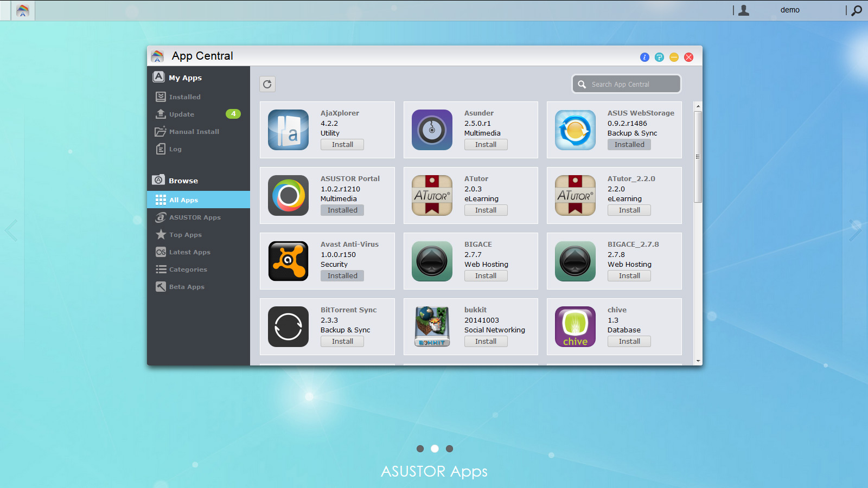Install ATutor_2.2.0
The image size is (868, 488).
click(629, 210)
